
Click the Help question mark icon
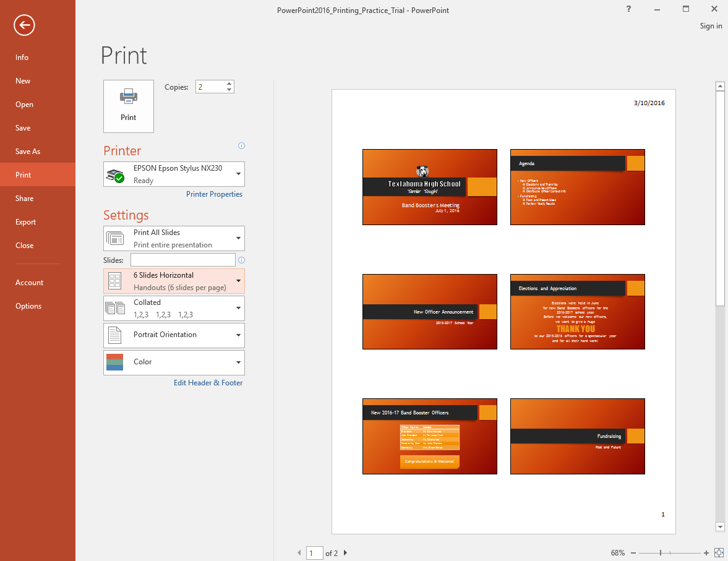point(628,9)
